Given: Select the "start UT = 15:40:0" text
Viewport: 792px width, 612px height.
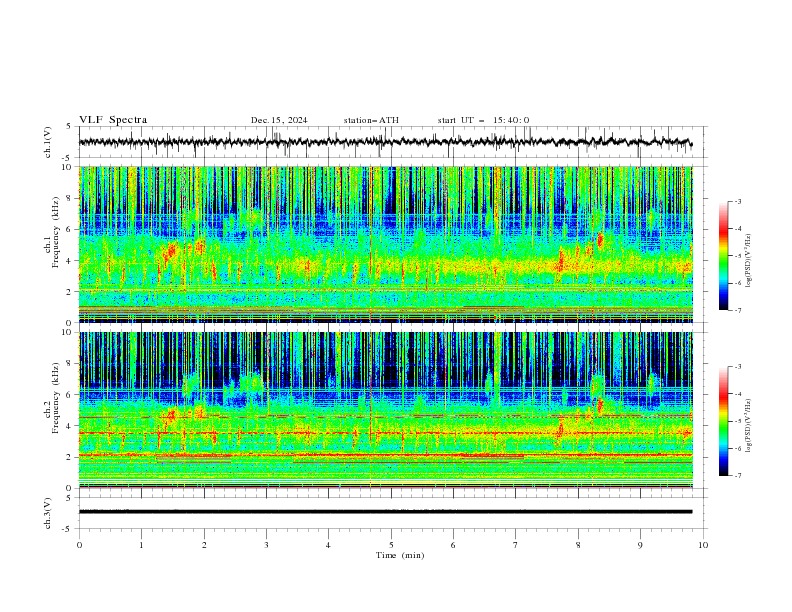Looking at the screenshot, I should point(483,120).
